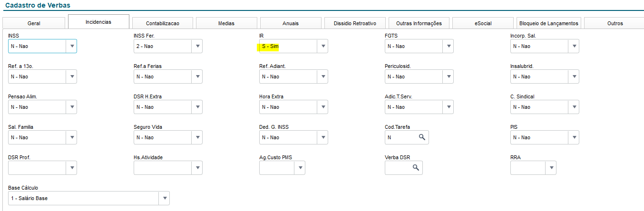644x211 pixels.
Task: Expand the Ag.Custo PMS dropdown
Action: click(x=300, y=168)
